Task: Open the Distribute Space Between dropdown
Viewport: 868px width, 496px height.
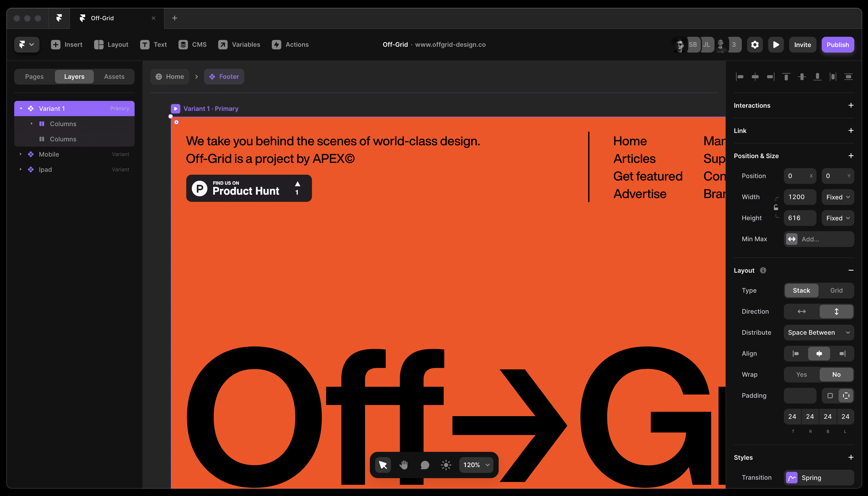Action: [x=819, y=333]
